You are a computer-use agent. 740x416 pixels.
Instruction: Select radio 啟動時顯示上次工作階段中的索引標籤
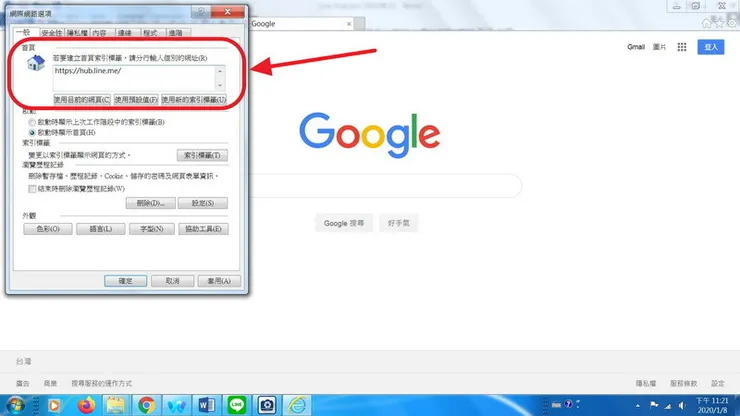32,122
